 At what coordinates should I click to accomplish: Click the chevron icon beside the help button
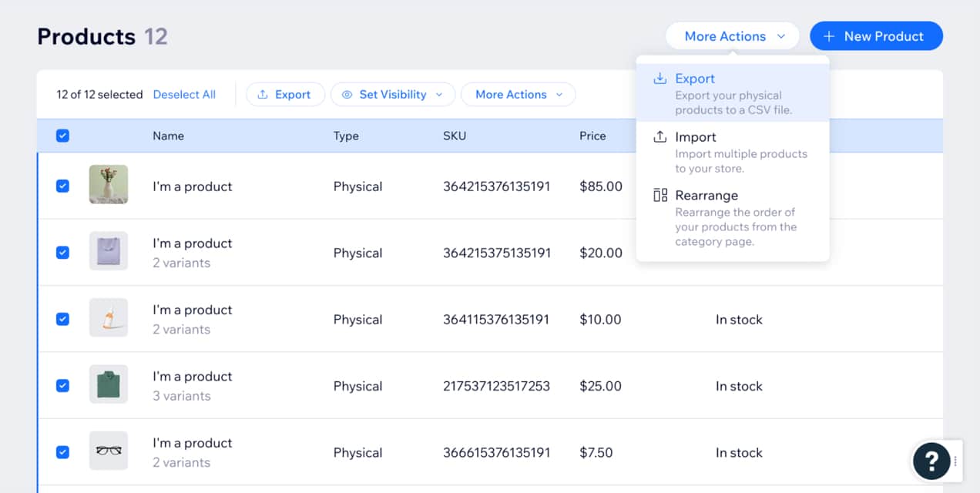point(955,461)
